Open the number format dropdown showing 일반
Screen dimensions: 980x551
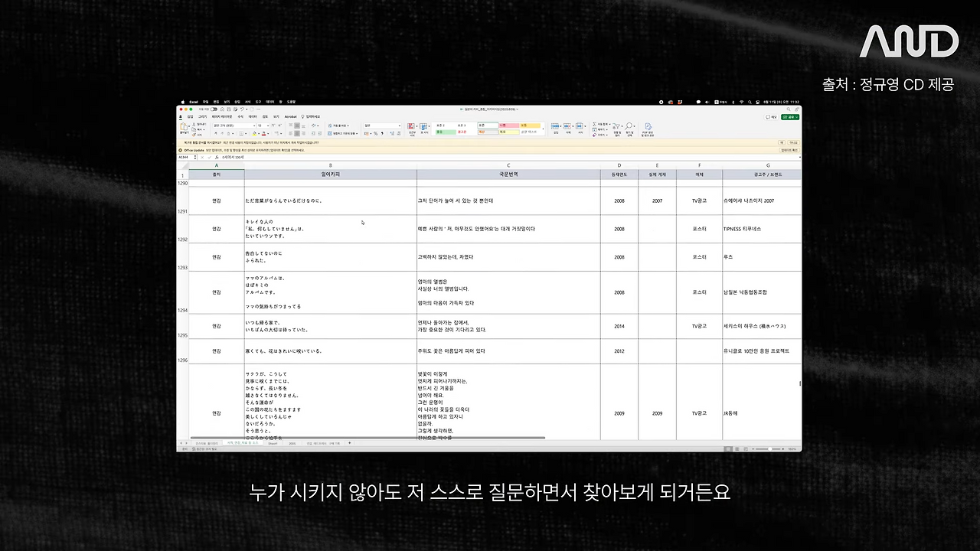click(x=381, y=126)
